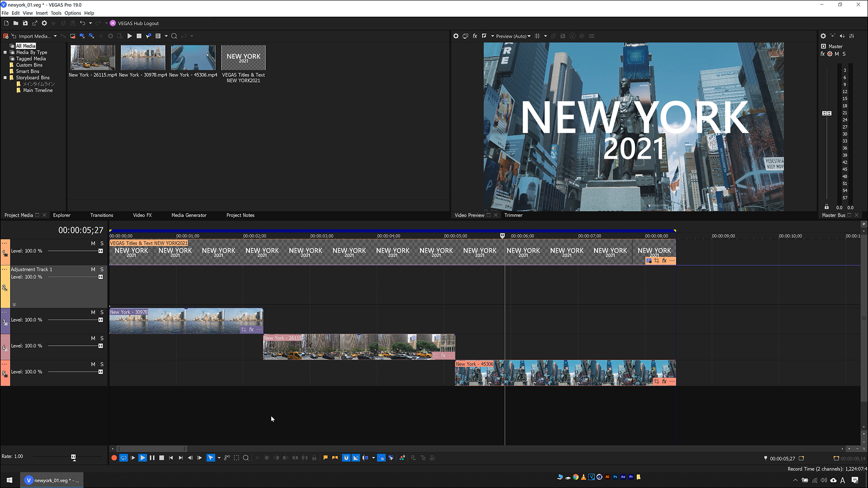Screen dimensions: 868x488
Task: Open the Tools menu
Action: (x=56, y=13)
